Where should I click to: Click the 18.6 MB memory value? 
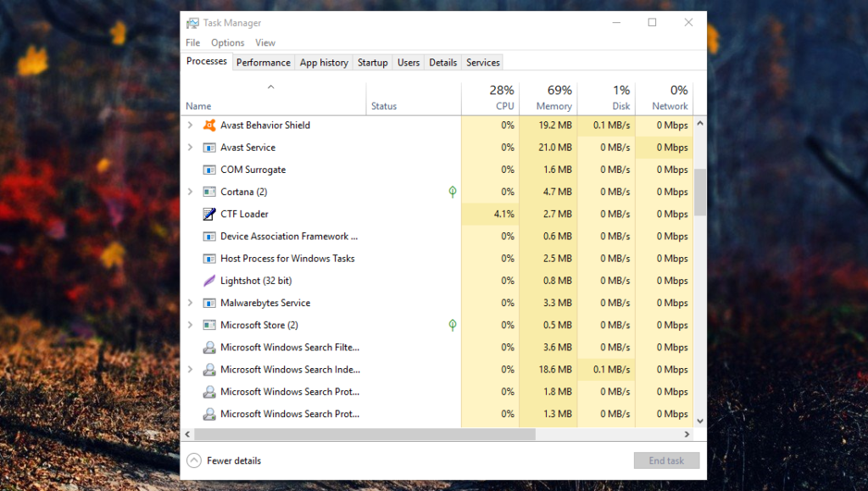(x=555, y=369)
